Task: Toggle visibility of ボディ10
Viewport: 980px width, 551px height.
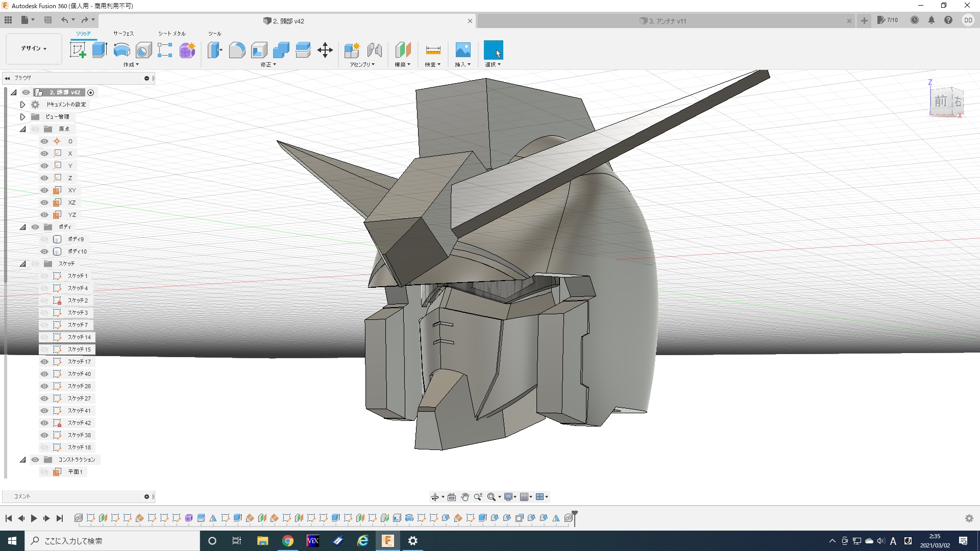Action: 44,252
